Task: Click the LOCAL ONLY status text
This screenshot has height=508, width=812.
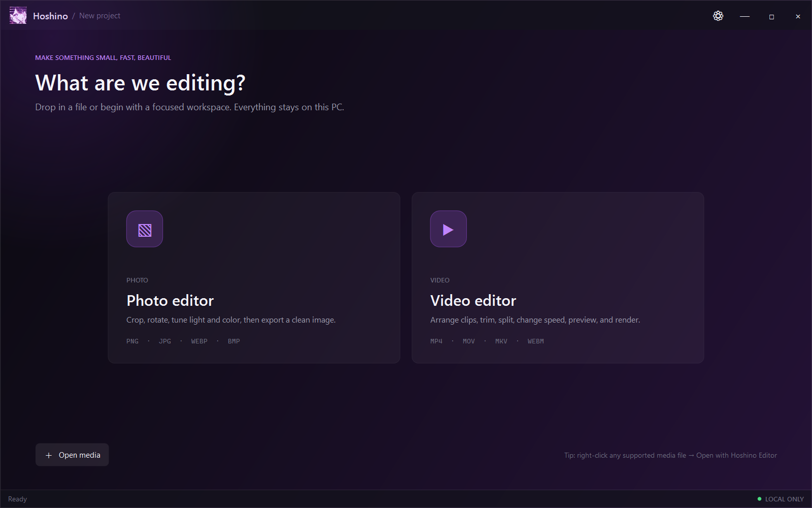Action: [785, 499]
